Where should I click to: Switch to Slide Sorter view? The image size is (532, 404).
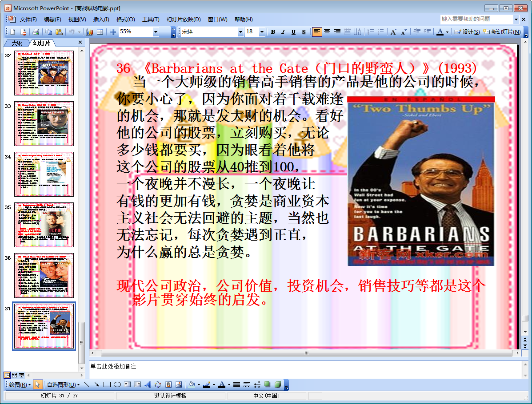[14, 375]
